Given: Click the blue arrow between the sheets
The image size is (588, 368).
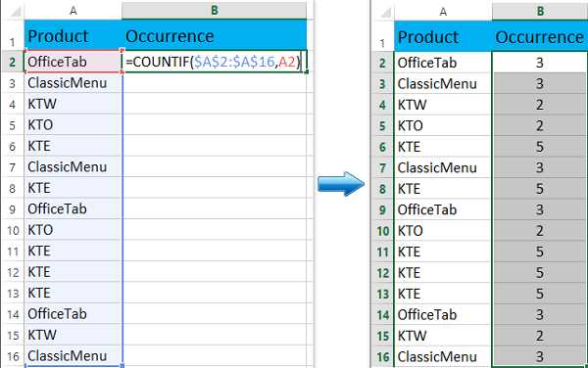Looking at the screenshot, I should (x=341, y=184).
